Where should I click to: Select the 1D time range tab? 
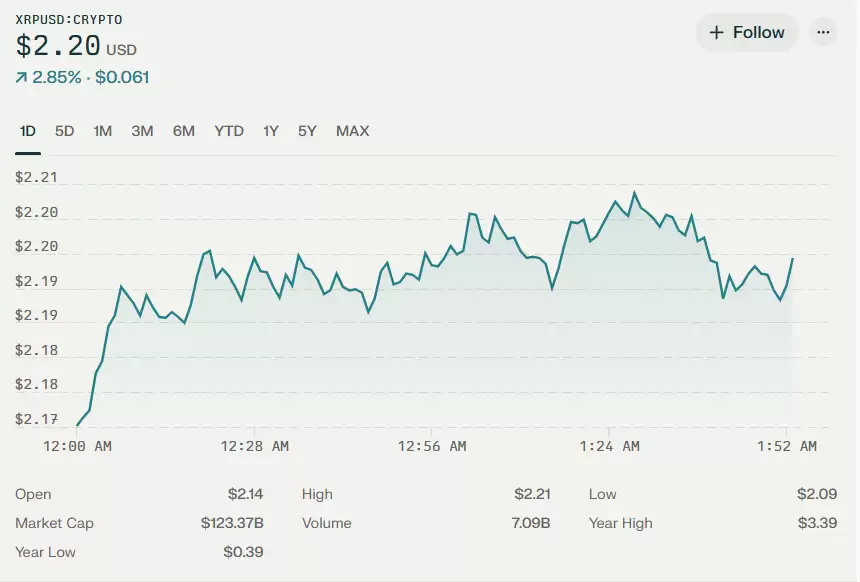click(28, 131)
